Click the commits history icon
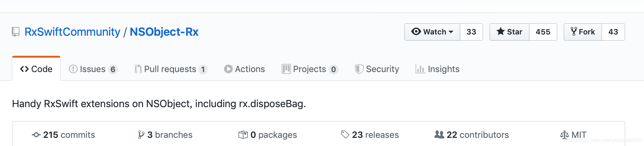The image size is (644, 146). click(x=36, y=135)
